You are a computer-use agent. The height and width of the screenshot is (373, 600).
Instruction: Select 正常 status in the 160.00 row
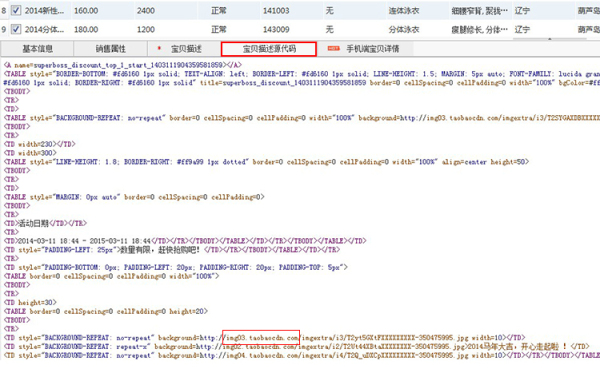[x=219, y=11]
